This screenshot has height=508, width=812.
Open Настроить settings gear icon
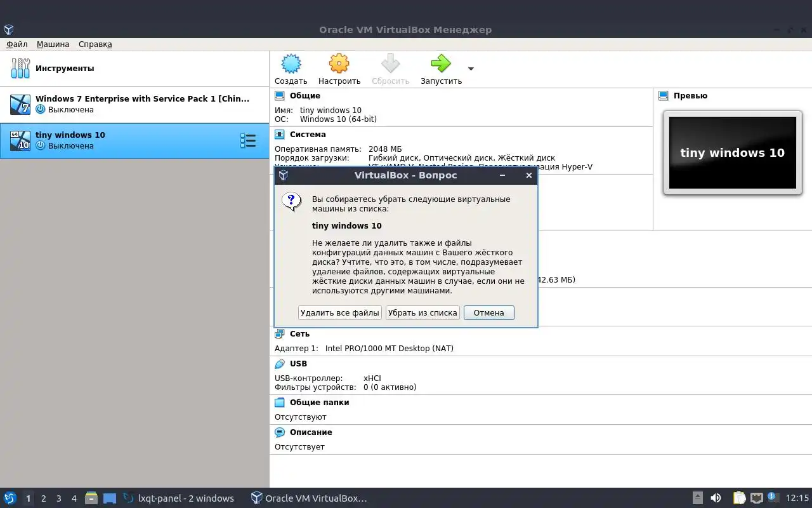339,63
